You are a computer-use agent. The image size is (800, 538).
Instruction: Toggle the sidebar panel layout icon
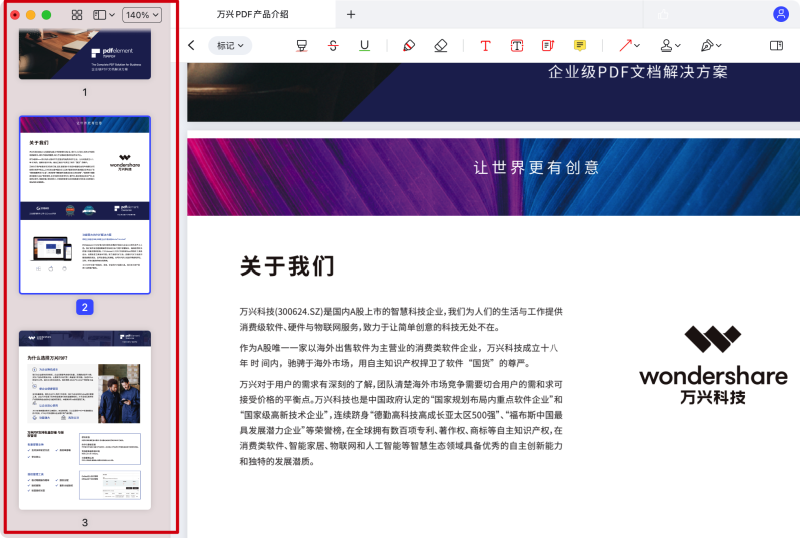(x=99, y=15)
